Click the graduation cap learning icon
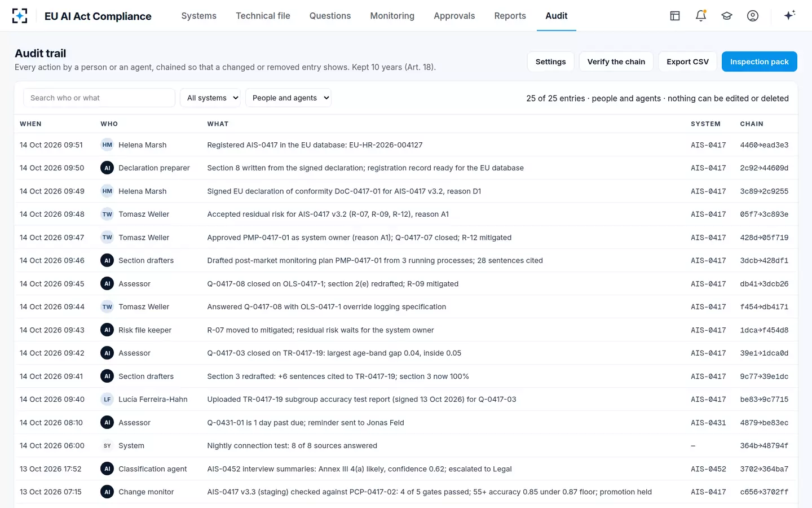This screenshot has height=508, width=812. point(727,16)
